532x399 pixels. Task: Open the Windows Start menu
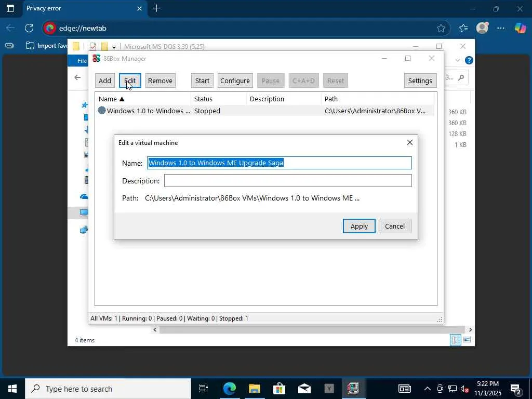pos(12,389)
